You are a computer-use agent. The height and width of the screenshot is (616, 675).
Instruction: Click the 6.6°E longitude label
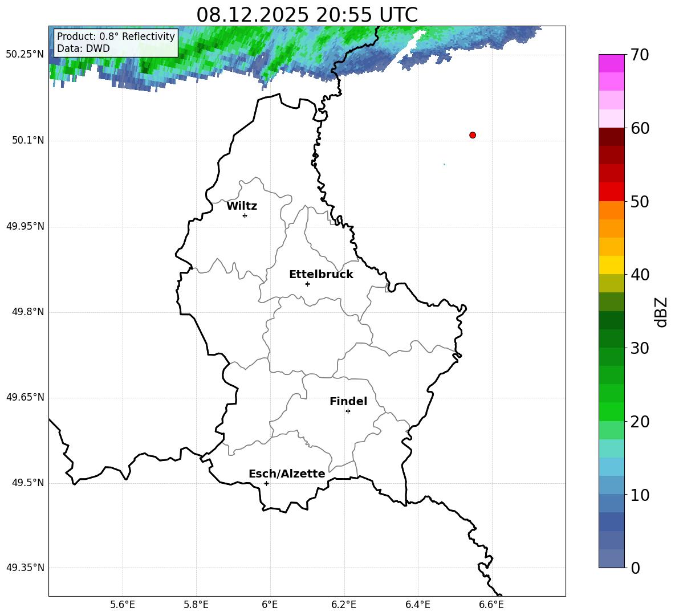pyautogui.click(x=491, y=605)
